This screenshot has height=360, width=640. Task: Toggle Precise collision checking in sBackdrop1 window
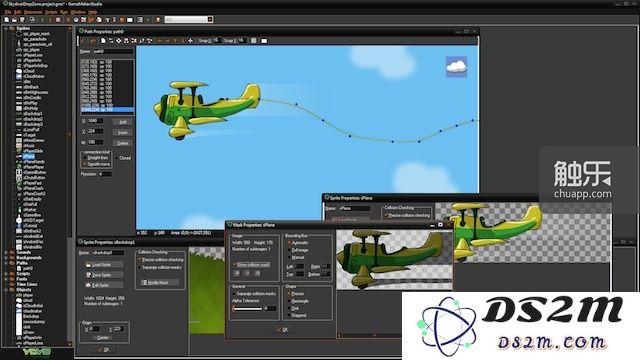(161, 260)
